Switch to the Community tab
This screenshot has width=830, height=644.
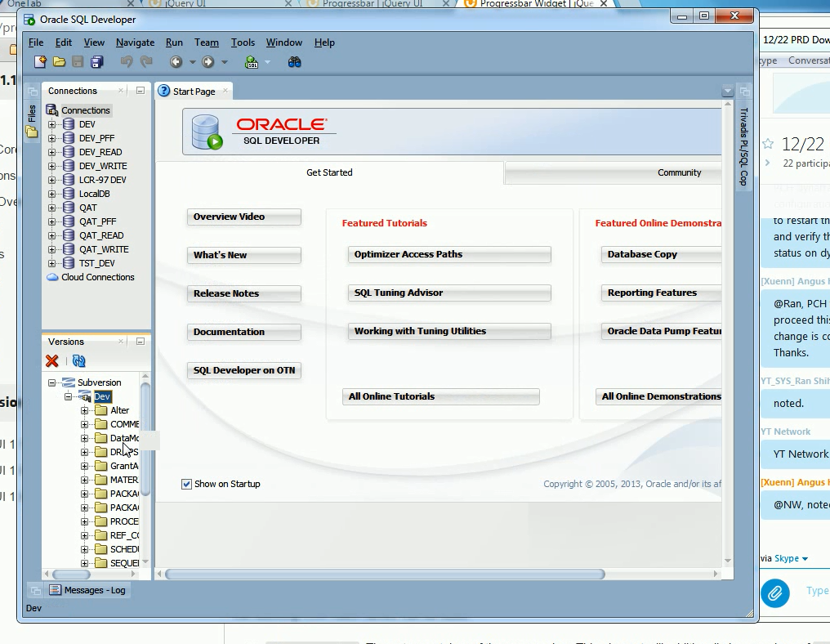[614, 172]
